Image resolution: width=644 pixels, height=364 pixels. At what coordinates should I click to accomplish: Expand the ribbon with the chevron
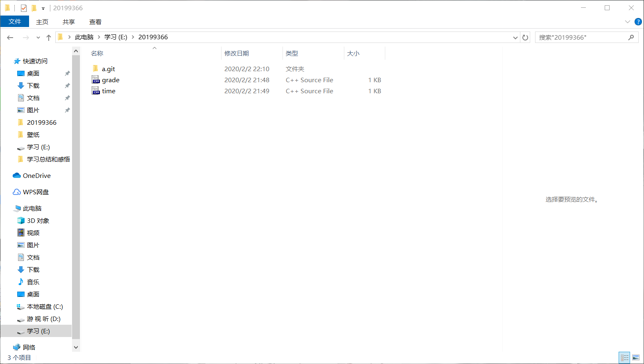(x=628, y=22)
